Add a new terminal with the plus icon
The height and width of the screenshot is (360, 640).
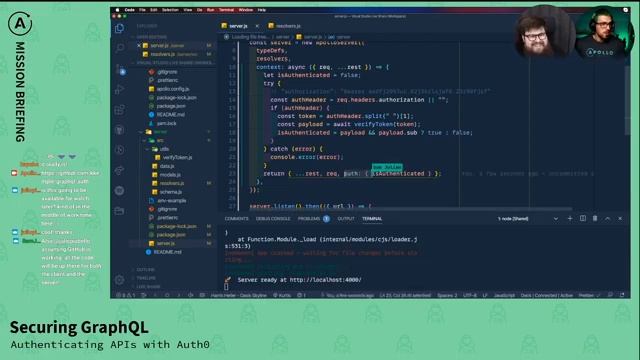tap(570, 219)
